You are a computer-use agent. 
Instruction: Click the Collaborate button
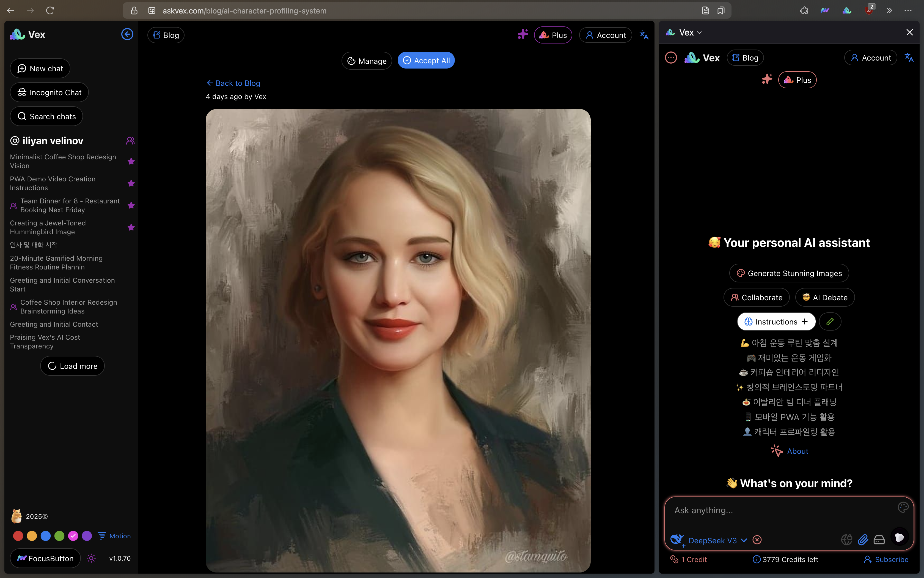[x=756, y=298]
